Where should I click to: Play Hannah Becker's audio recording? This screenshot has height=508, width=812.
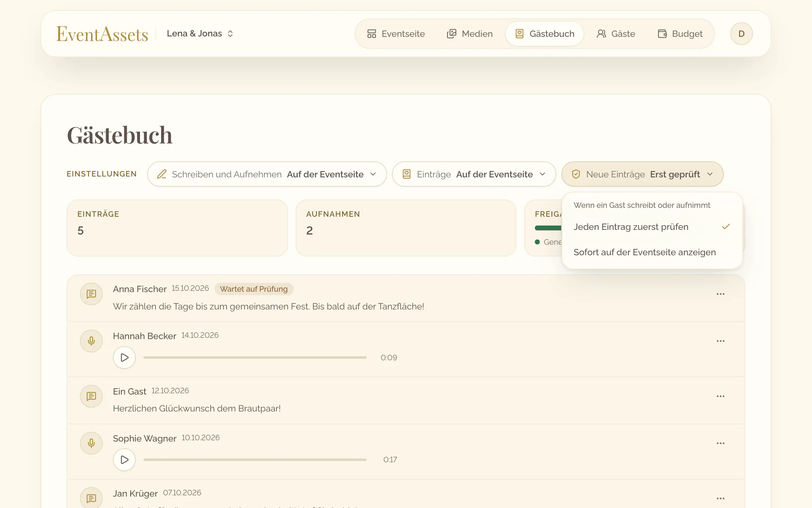coord(124,358)
